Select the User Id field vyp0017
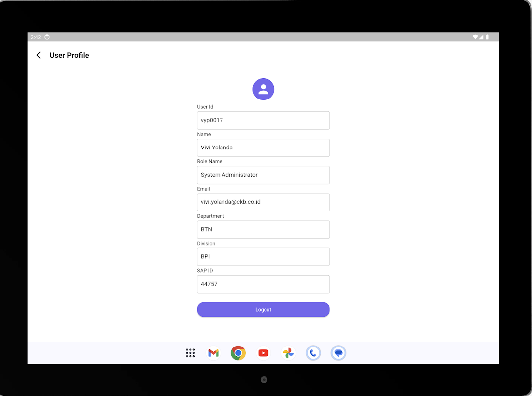The height and width of the screenshot is (396, 532). 264,120
